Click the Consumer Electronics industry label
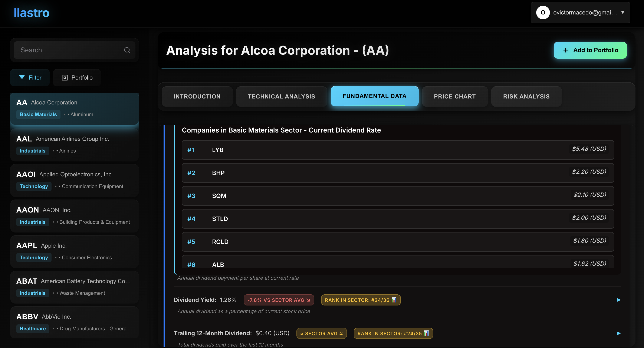This screenshot has height=348, width=644. click(x=87, y=257)
